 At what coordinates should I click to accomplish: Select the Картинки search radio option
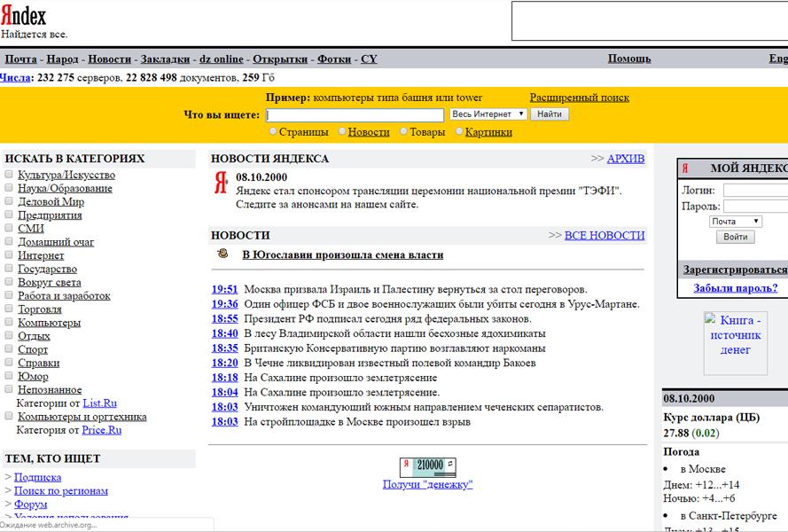click(459, 132)
